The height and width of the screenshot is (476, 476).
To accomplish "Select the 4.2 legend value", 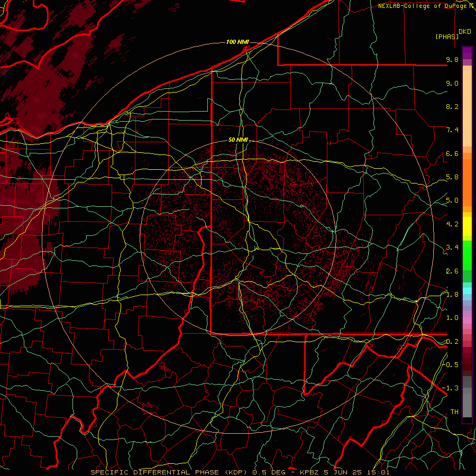I will 452,224.
